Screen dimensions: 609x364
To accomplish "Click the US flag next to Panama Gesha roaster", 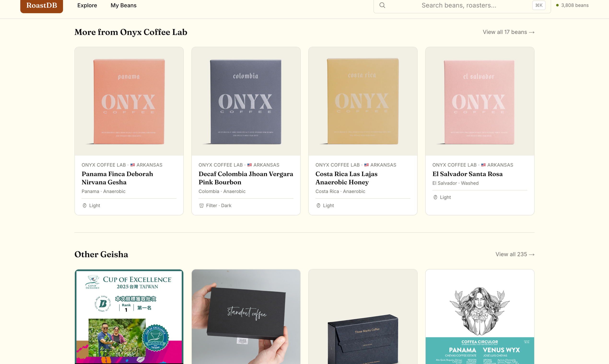I will tap(133, 165).
